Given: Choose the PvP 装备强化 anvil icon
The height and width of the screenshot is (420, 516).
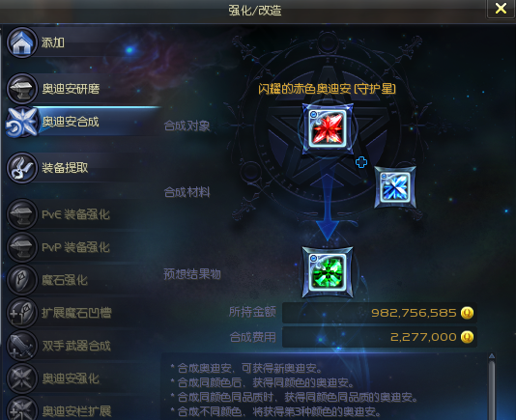Looking at the screenshot, I should [21, 247].
